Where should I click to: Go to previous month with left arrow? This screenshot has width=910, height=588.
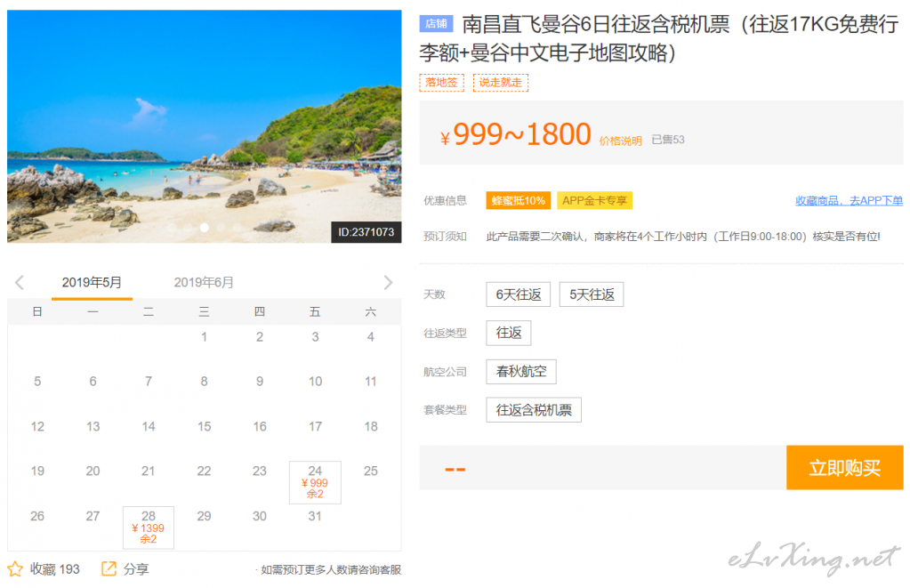(x=20, y=283)
